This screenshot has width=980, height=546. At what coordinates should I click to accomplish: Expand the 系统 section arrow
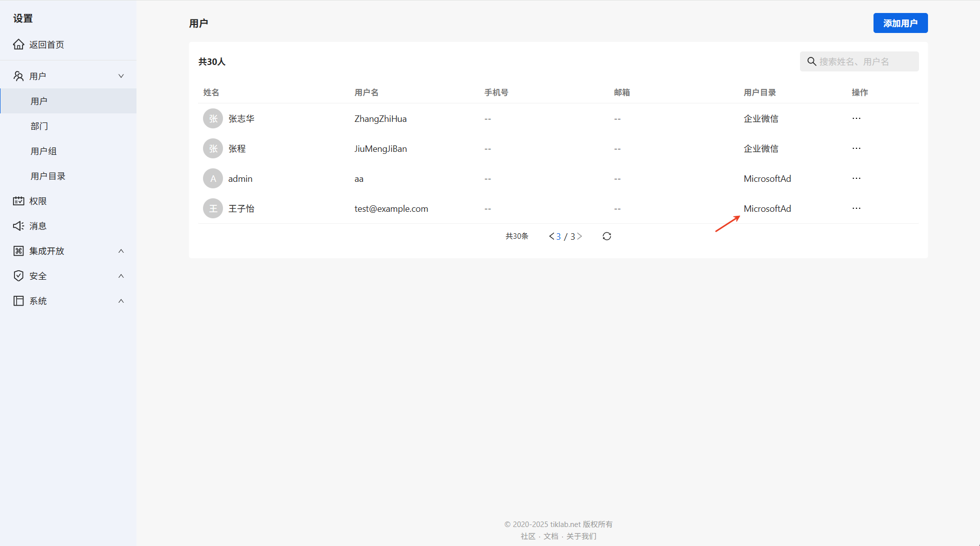pos(121,301)
